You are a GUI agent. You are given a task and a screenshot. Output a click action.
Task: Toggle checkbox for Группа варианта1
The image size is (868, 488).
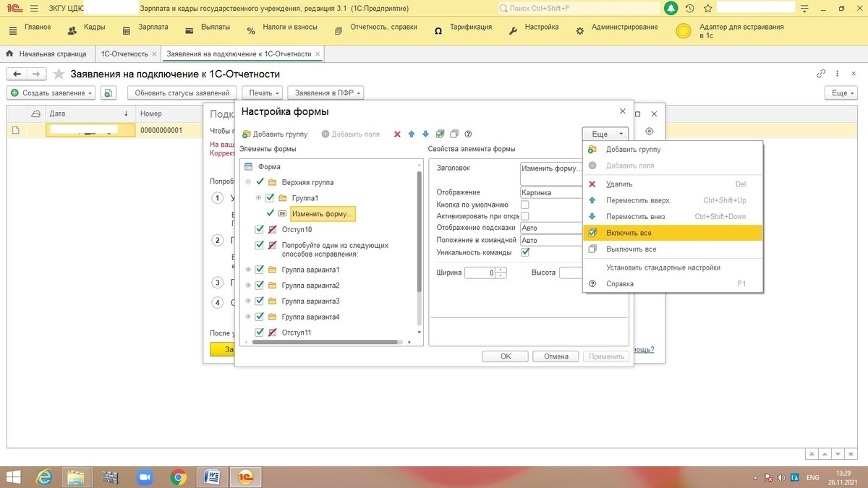(260, 270)
